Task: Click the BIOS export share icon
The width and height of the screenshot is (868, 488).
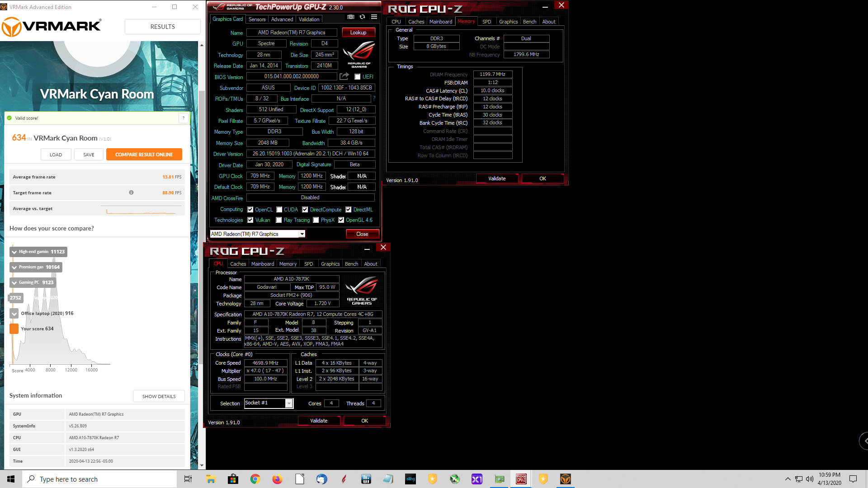Action: coord(344,76)
